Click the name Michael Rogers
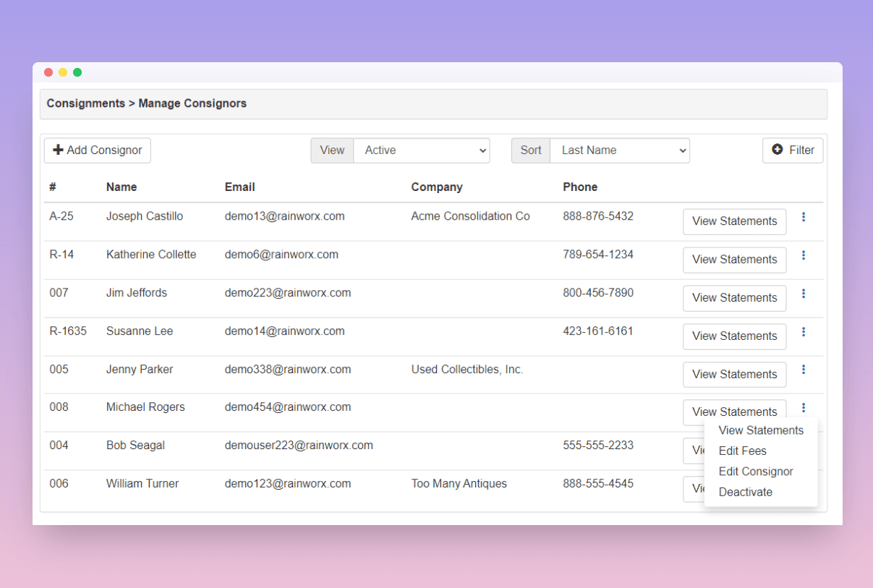873x588 pixels. 145,407
